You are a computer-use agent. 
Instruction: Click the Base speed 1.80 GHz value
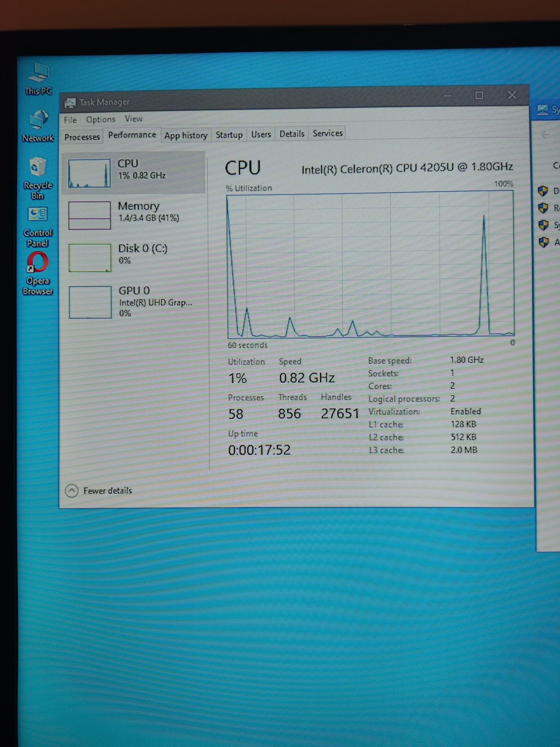click(467, 360)
